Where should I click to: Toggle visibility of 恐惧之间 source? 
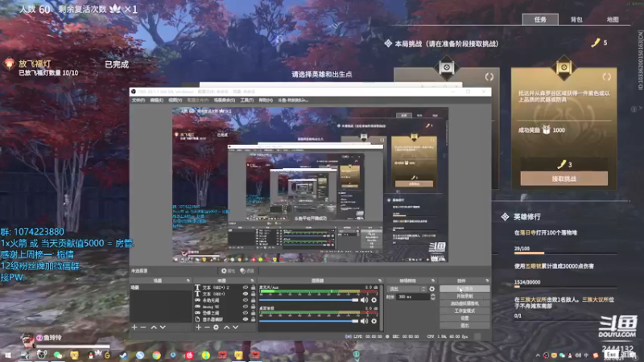246,313
